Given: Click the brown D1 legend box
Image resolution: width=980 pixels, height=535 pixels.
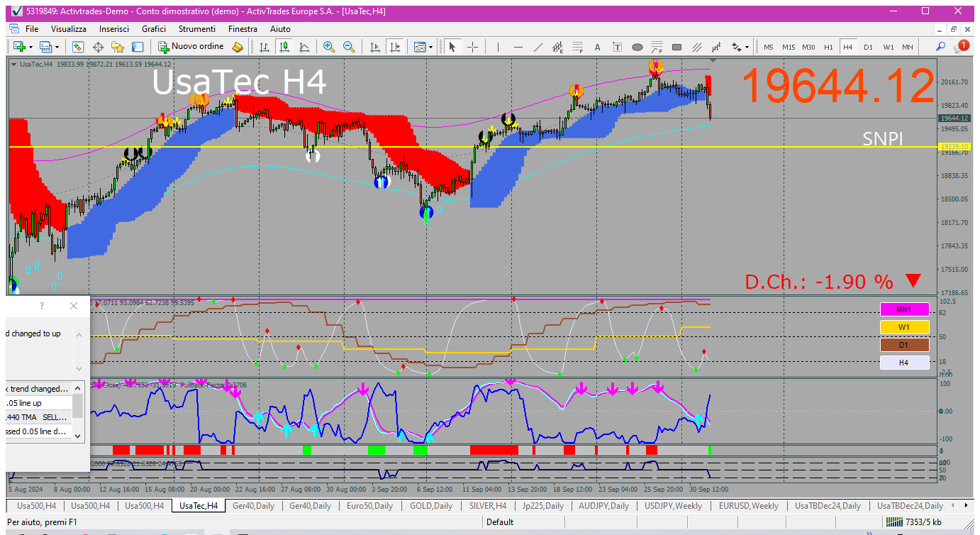Looking at the screenshot, I should 904,345.
